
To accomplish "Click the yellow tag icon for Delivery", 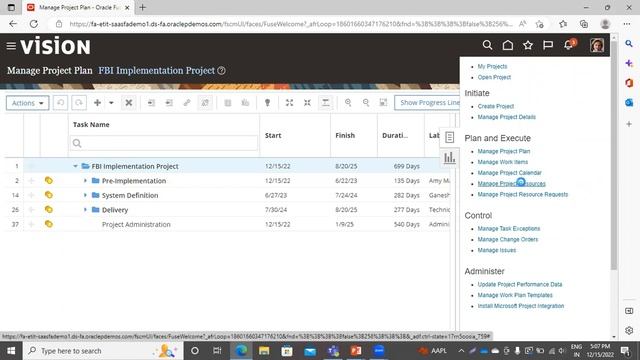I will [x=49, y=209].
